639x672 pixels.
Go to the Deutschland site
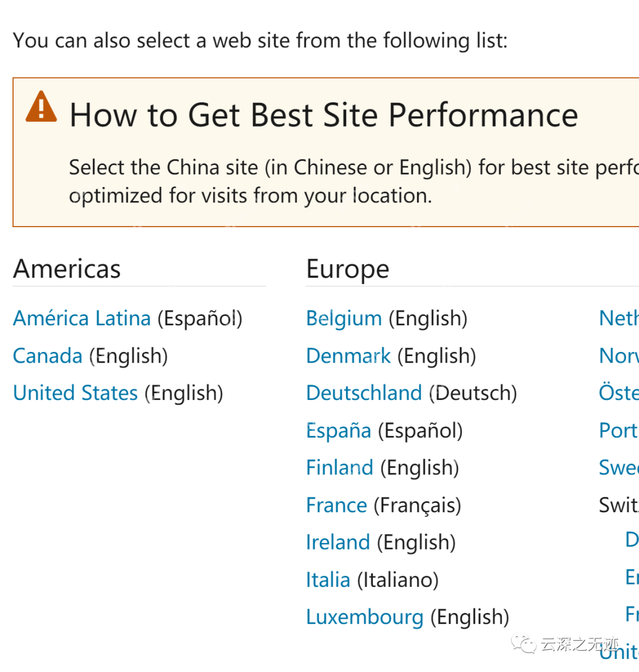364,393
